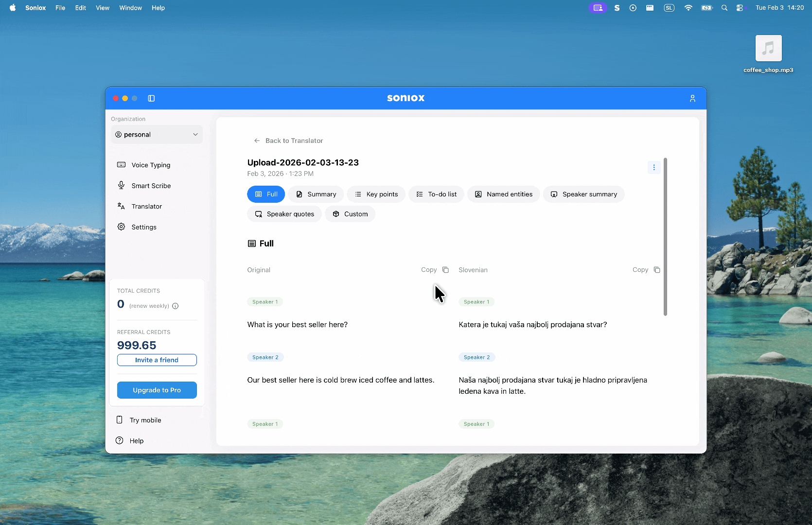Go back via Back to Translator link

click(x=288, y=140)
